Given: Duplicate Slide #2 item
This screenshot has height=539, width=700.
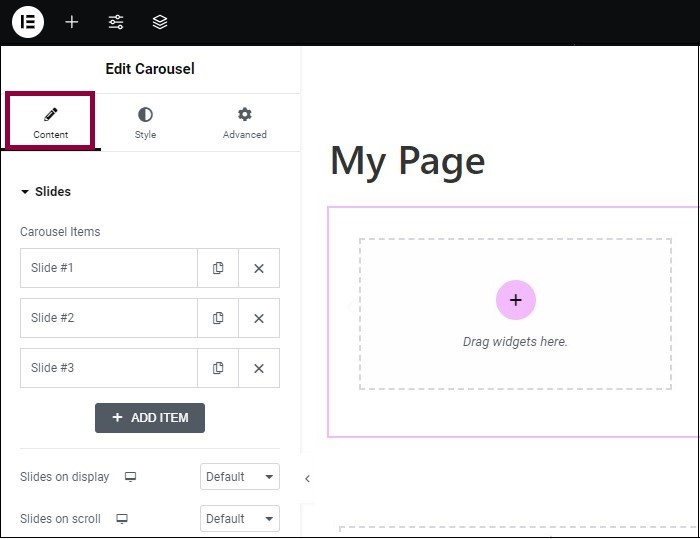Looking at the screenshot, I should (x=218, y=318).
